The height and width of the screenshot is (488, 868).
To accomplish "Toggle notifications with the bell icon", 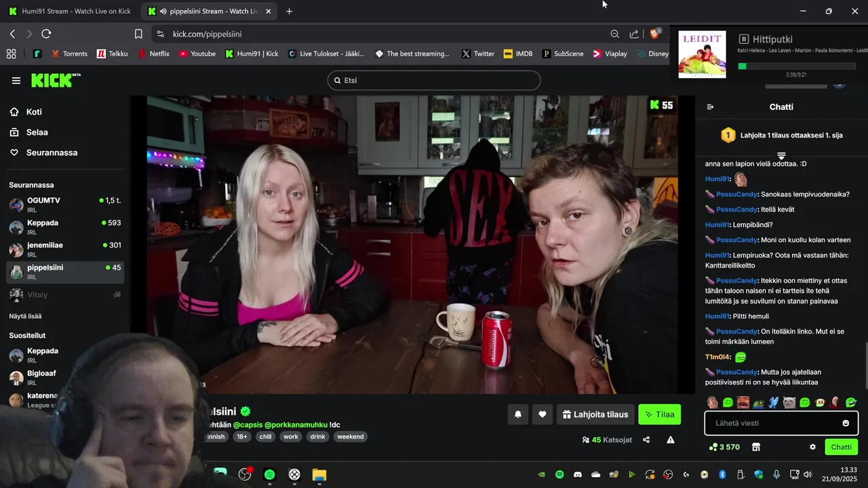I will click(518, 414).
